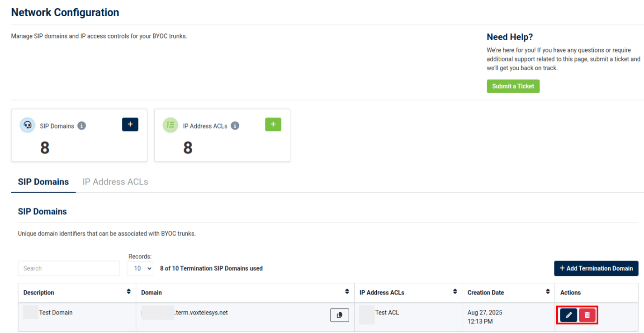644x333 pixels.
Task: Click the IP Address ACLs checklist card icon
Action: click(x=170, y=125)
